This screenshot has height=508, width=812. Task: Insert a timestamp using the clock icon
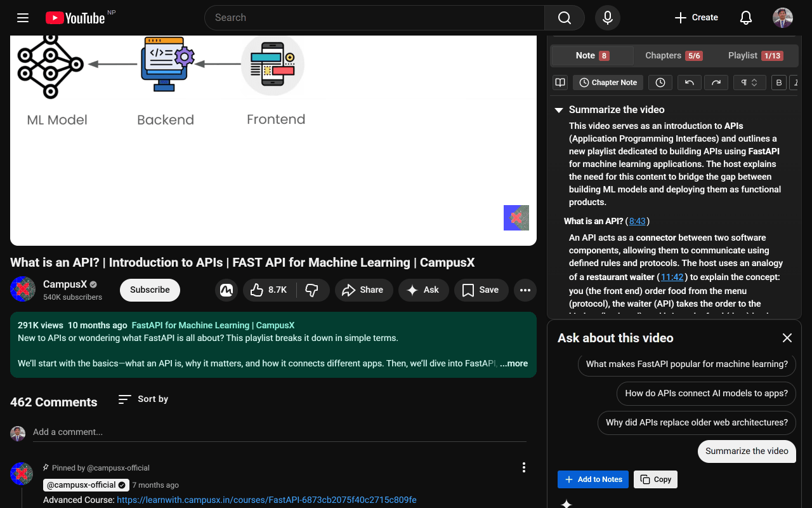660,82
